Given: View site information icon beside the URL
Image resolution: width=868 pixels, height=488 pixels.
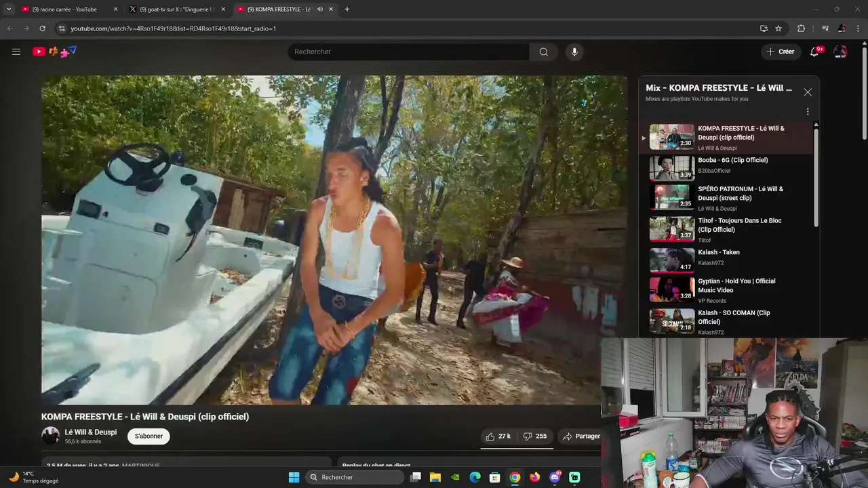Looking at the screenshot, I should click(61, 28).
